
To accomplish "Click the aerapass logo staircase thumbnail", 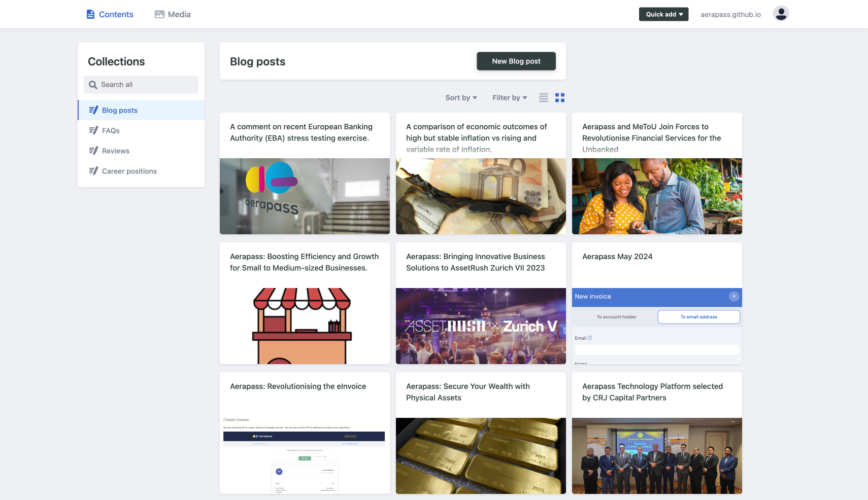I will (305, 196).
